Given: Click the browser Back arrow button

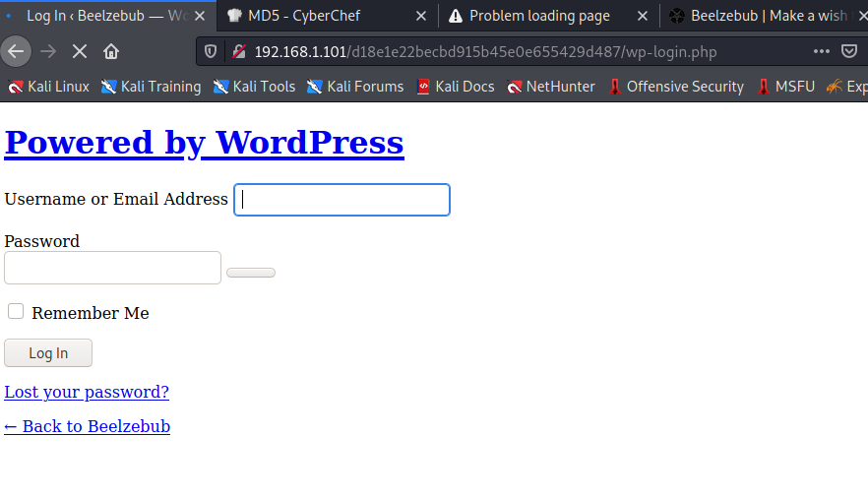Looking at the screenshot, I should coord(16,51).
